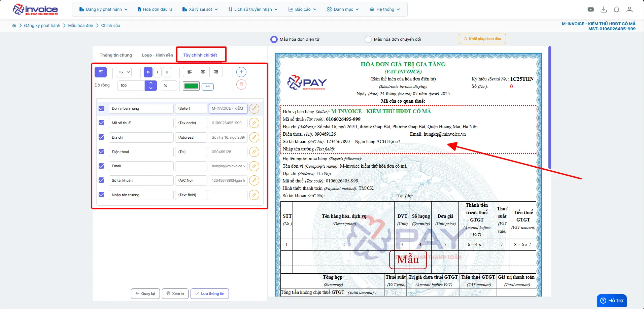Click the horizontal stretch arrow button
This screenshot has height=309, width=644.
point(208,87)
